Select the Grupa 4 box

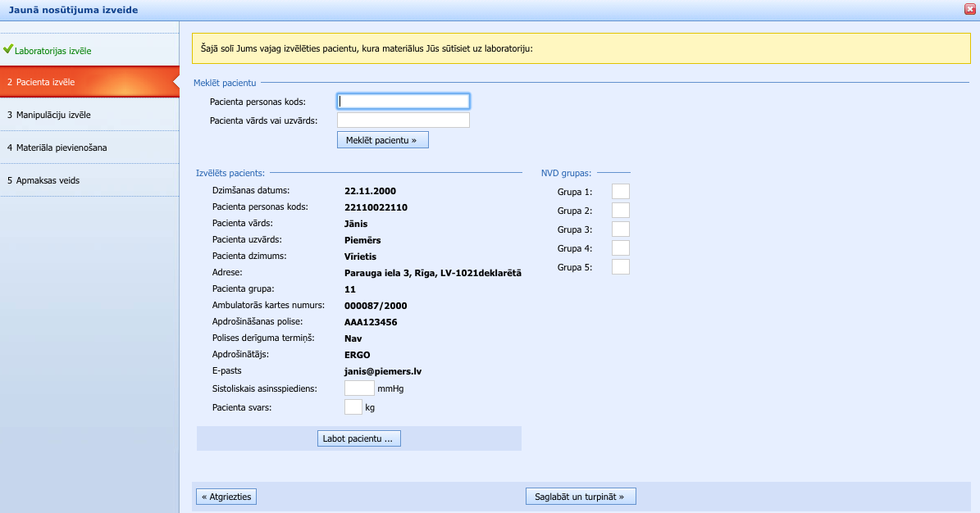tap(621, 248)
